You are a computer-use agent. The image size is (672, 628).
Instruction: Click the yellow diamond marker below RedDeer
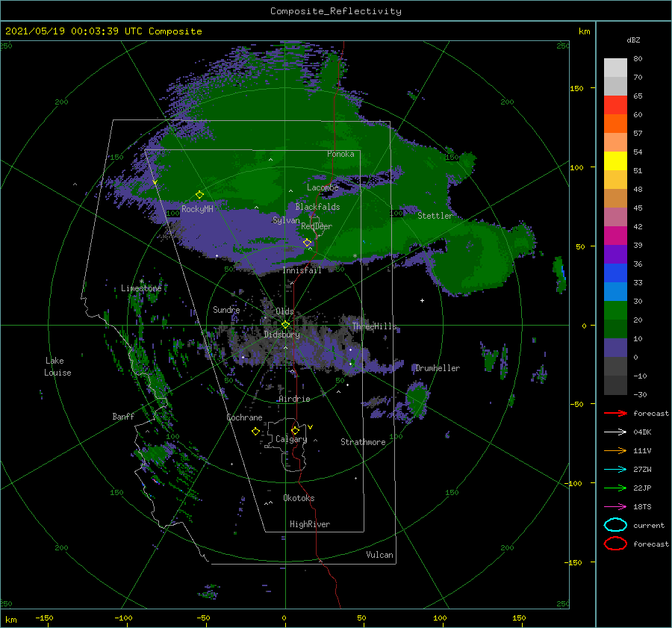308,243
